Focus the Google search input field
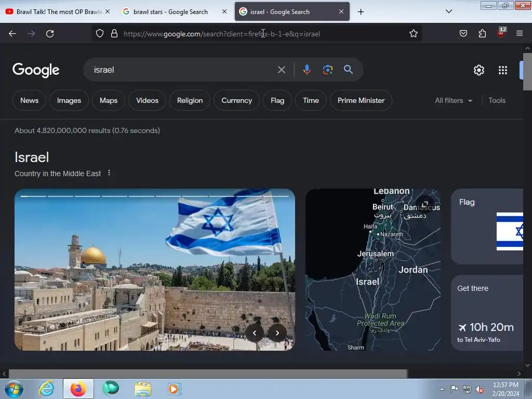Image resolution: width=532 pixels, height=399 pixels. (183, 70)
